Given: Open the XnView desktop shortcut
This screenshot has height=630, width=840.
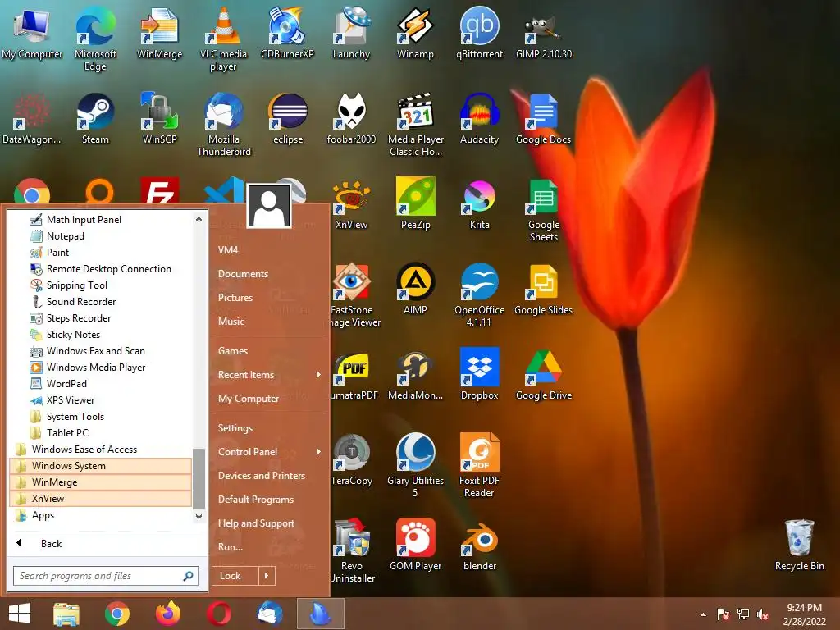Looking at the screenshot, I should (x=351, y=204).
